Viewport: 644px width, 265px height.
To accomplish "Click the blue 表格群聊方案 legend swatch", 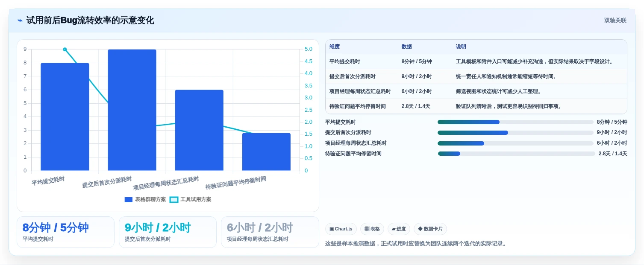I will point(129,199).
